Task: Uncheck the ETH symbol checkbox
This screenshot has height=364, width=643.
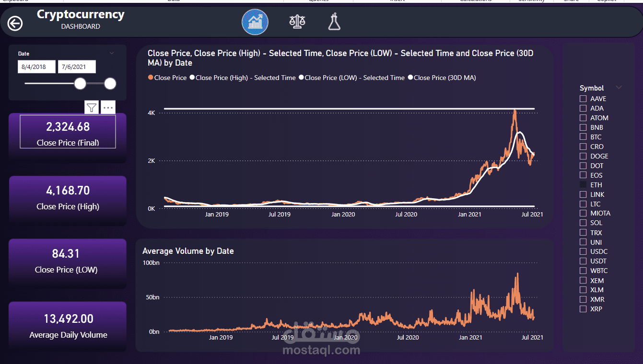Action: (x=583, y=184)
